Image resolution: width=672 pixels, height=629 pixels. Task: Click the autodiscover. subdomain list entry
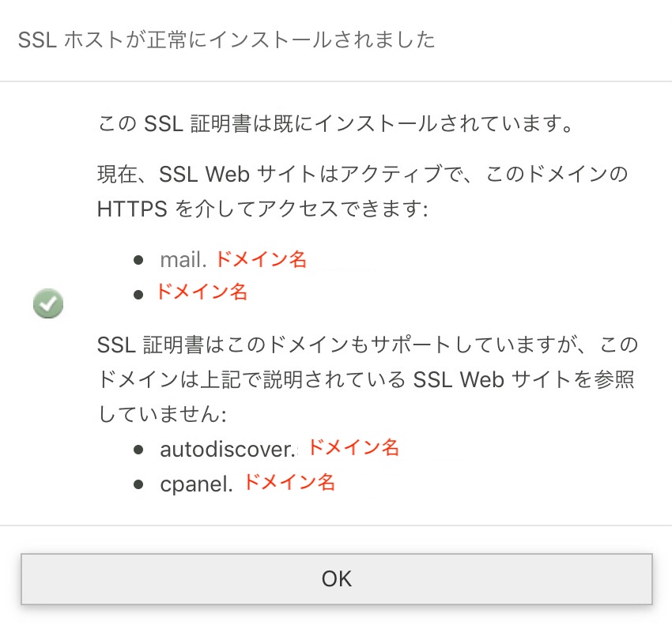[279, 449]
